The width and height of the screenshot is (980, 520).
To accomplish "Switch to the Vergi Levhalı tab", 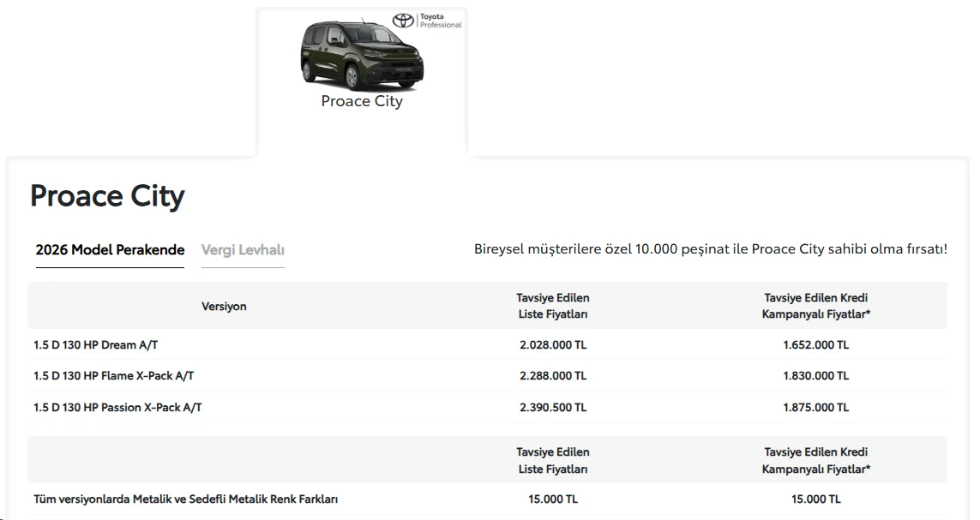I will click(x=243, y=249).
